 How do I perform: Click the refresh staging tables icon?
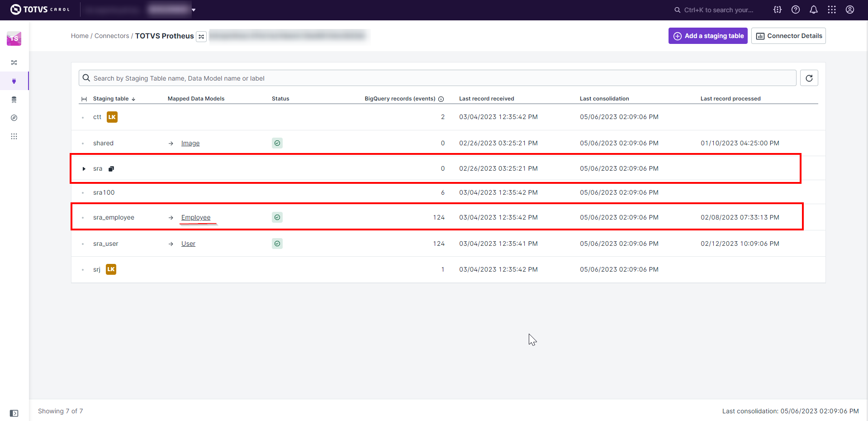tap(809, 78)
